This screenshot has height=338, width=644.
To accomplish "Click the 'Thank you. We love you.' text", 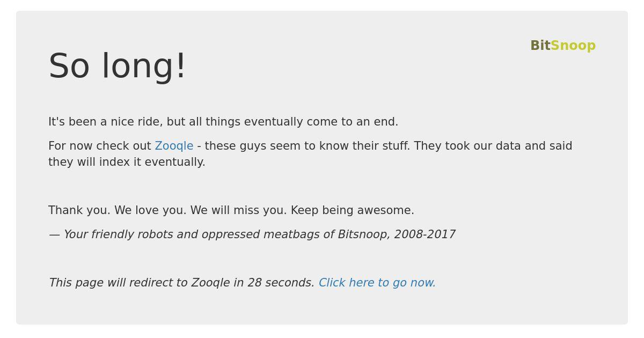I will 118,210.
